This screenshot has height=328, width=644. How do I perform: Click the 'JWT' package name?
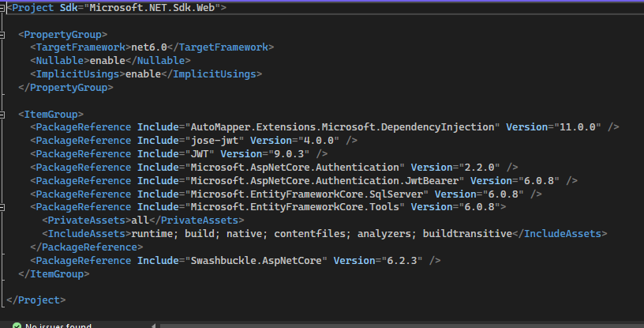(x=200, y=154)
